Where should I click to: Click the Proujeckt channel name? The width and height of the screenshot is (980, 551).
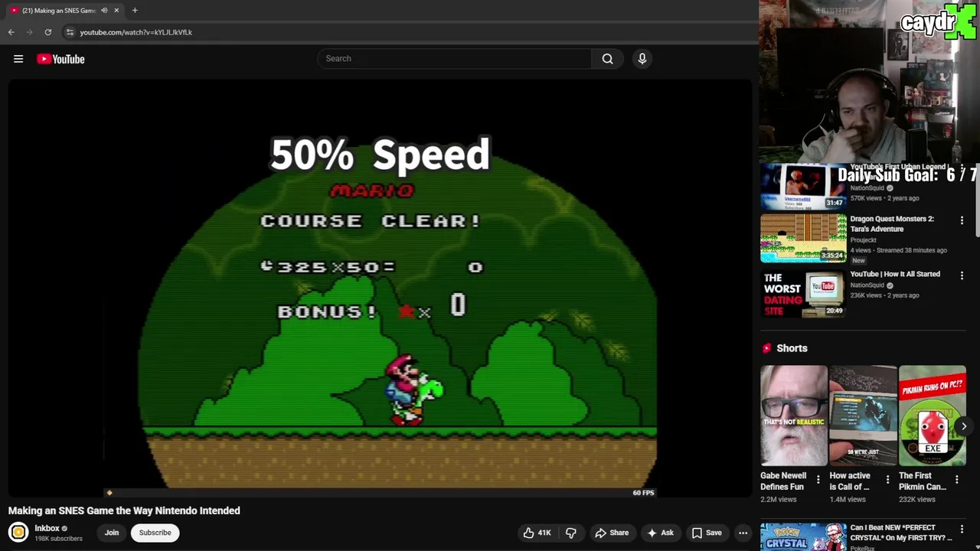(x=863, y=240)
